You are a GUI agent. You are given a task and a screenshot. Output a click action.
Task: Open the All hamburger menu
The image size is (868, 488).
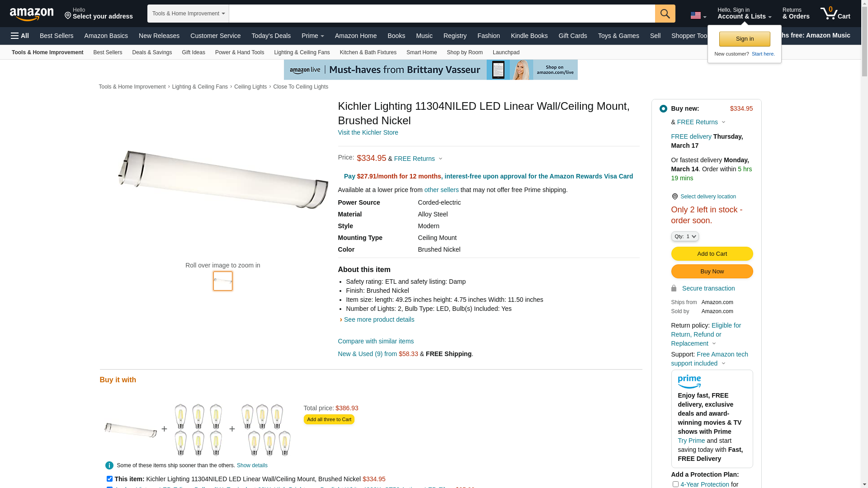[x=20, y=36]
